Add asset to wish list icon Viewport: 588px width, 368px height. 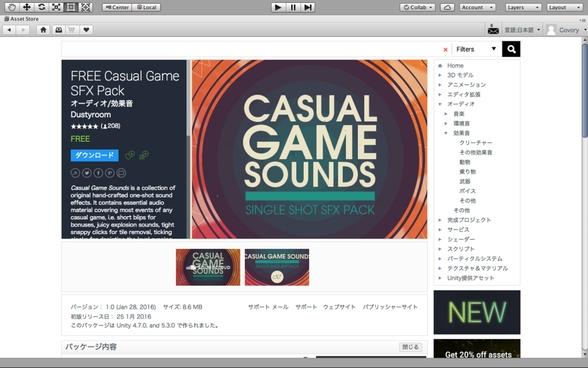(130, 155)
